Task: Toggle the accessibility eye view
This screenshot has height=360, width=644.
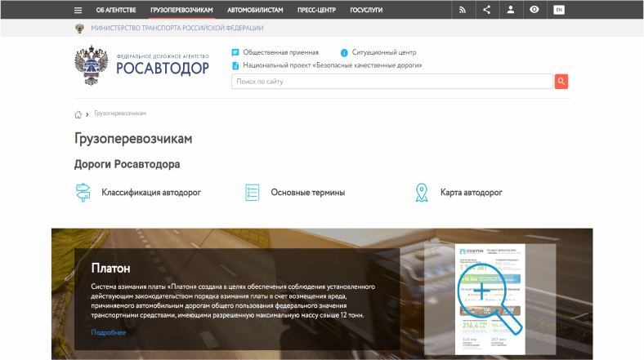Action: coord(534,10)
